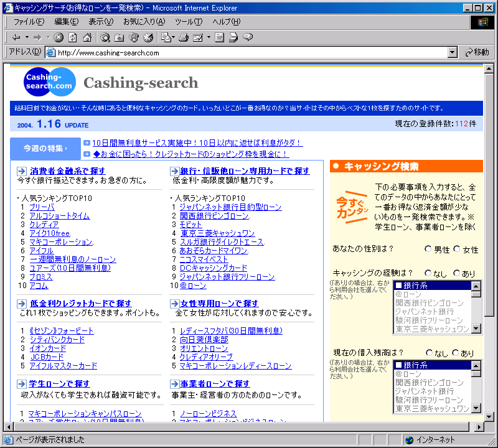Open the Favorites folder toolbar icon

coord(120,37)
